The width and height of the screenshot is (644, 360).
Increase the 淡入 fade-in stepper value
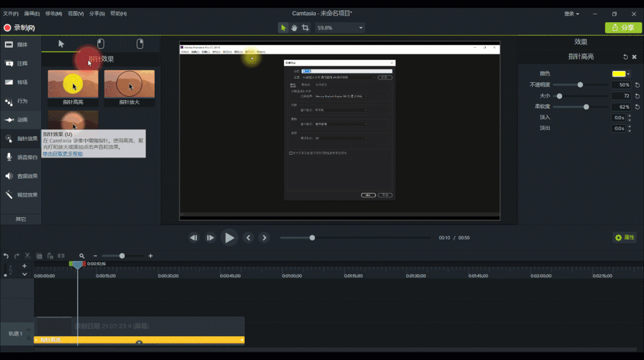click(x=630, y=115)
